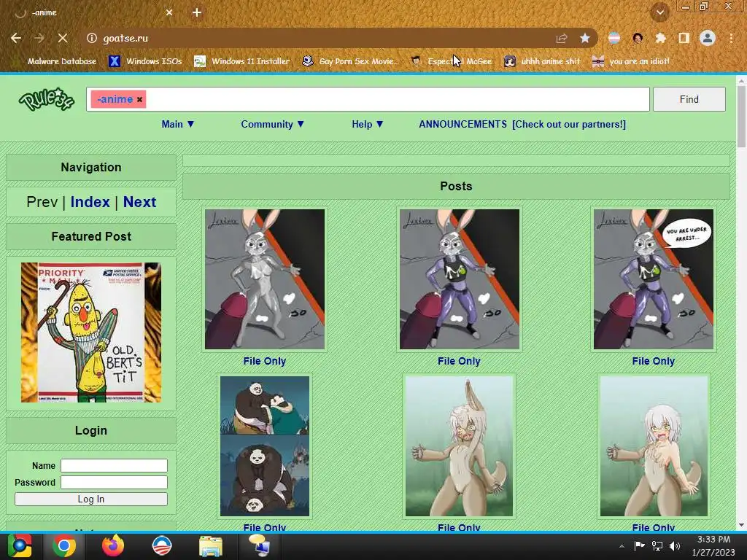Show hidden system tray icons
Screen dimensions: 747x560
pos(622,546)
